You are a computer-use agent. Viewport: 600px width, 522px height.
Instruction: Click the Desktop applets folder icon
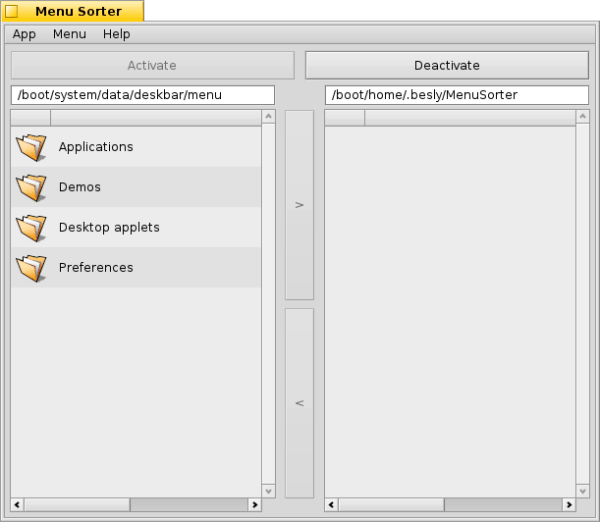point(32,227)
